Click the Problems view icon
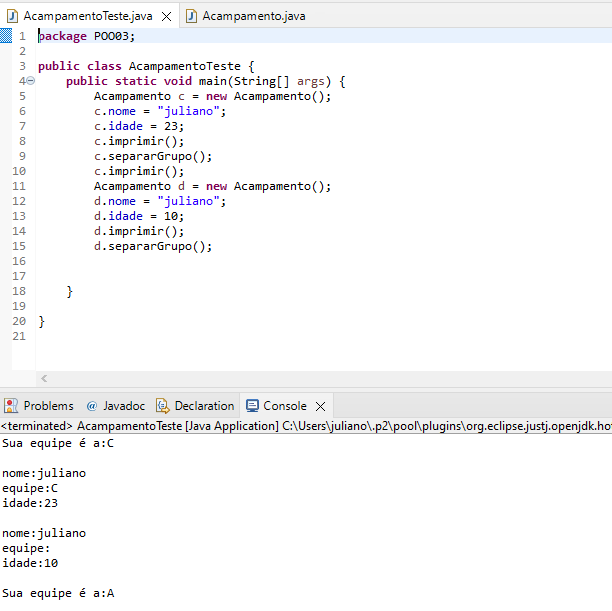This screenshot has height=611, width=612. (11, 406)
